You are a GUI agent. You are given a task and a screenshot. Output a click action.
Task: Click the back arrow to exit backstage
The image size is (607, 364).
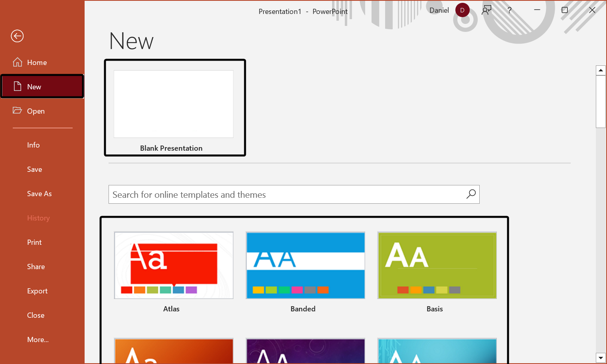pos(17,36)
